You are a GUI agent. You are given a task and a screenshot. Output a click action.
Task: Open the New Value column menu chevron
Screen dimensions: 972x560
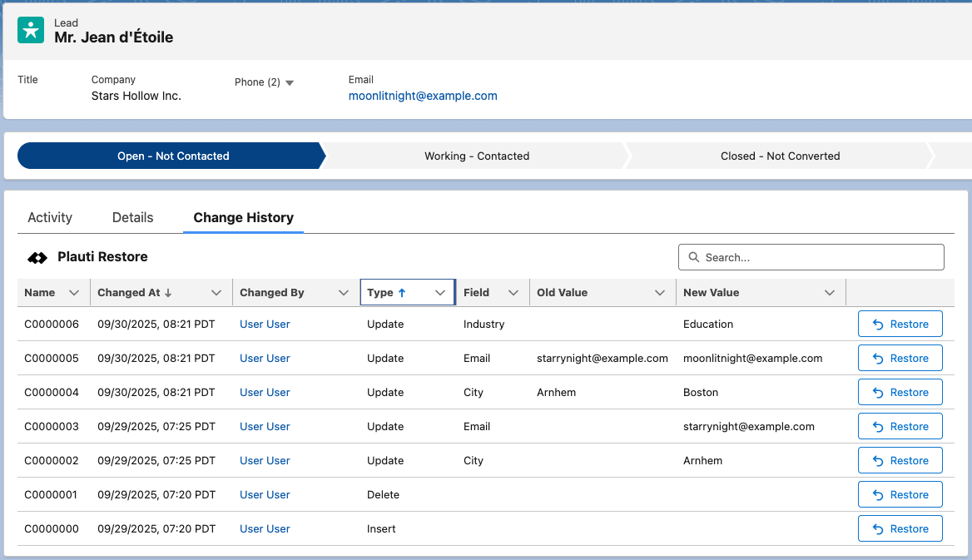click(x=830, y=293)
